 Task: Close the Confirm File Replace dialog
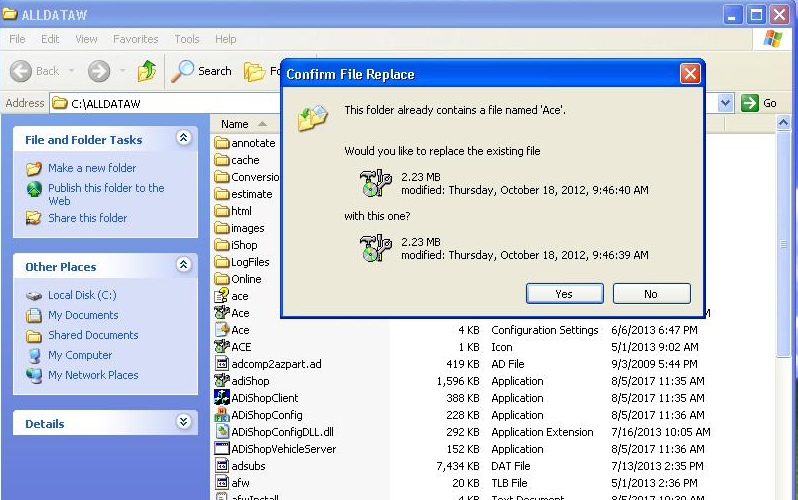pyautogui.click(x=690, y=74)
